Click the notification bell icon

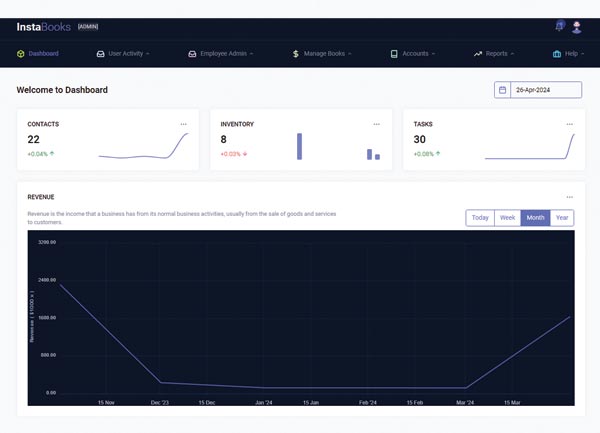coord(559,27)
